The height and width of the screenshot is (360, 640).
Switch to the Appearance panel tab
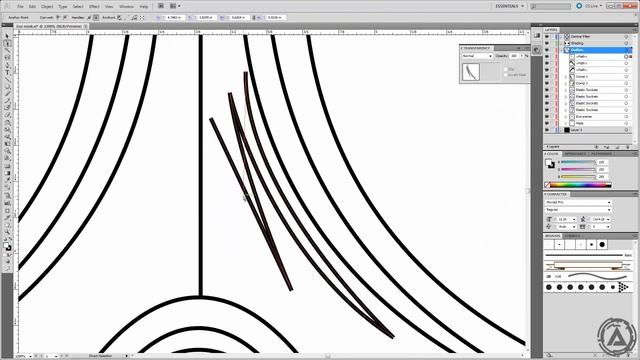point(575,154)
